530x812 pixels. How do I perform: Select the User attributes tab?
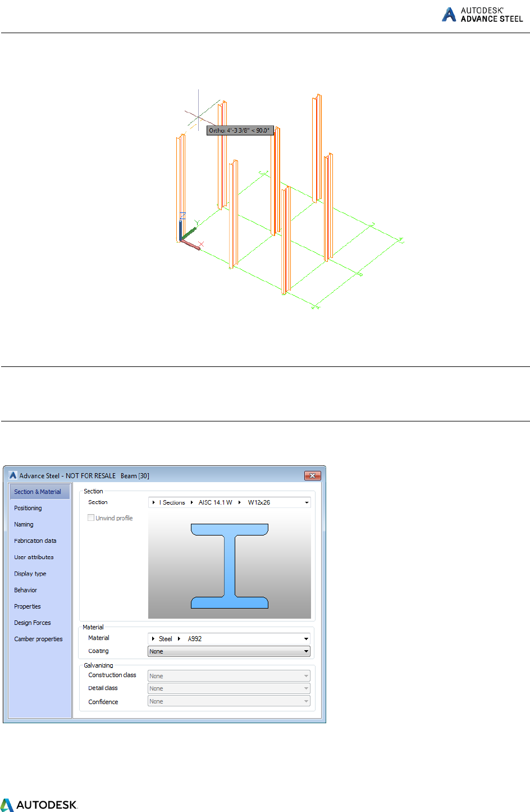coord(34,557)
